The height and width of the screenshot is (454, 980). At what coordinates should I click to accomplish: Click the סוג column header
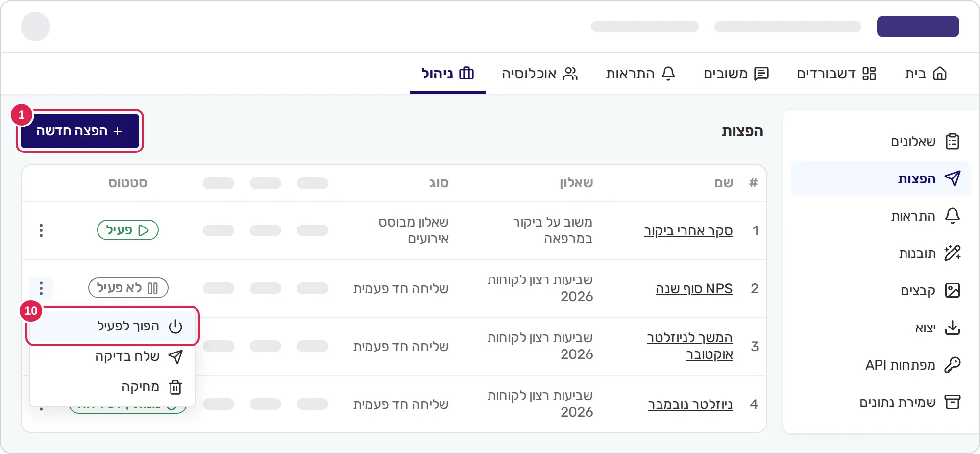pyautogui.click(x=439, y=183)
